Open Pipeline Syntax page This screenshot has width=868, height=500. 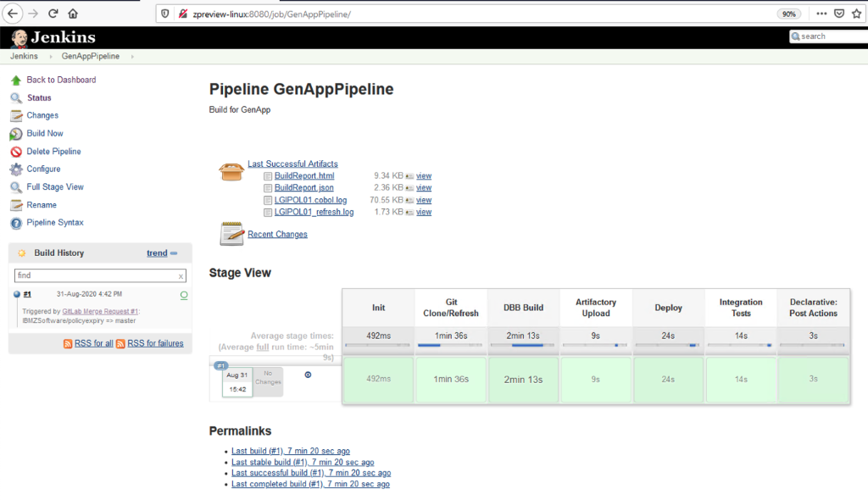(x=55, y=223)
